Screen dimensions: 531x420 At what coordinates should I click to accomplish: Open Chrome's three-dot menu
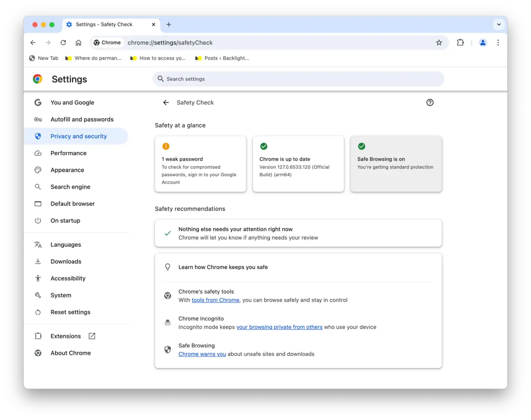coord(498,43)
